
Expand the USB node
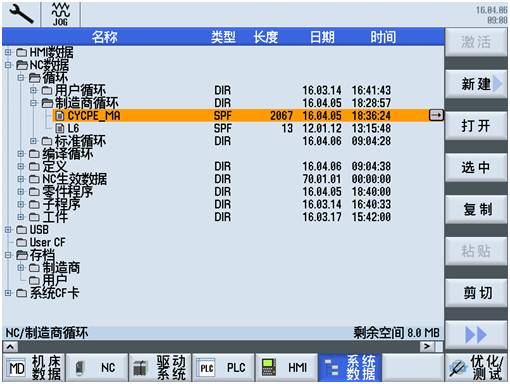(8, 230)
